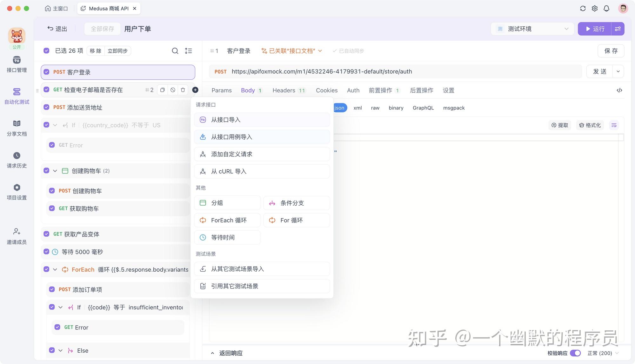Duplicate the 检查电子邮箱 step using copy icon
635x364 pixels.
coord(162,90)
